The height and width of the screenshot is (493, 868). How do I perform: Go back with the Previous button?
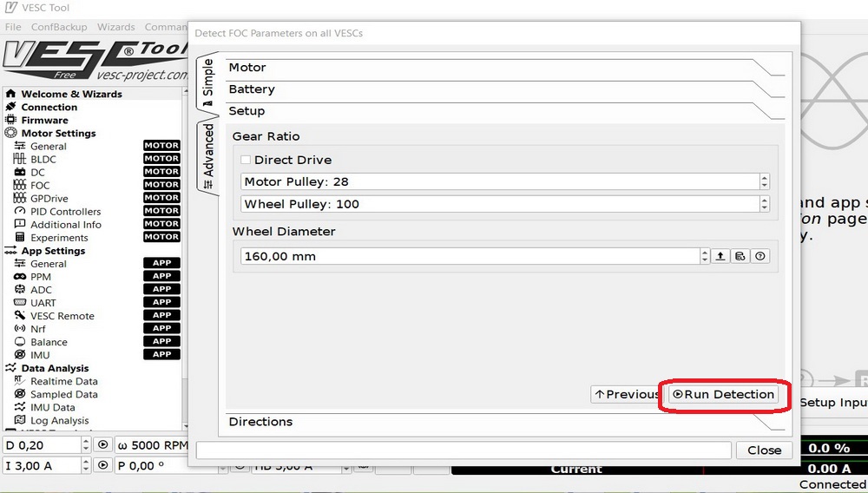[627, 394]
